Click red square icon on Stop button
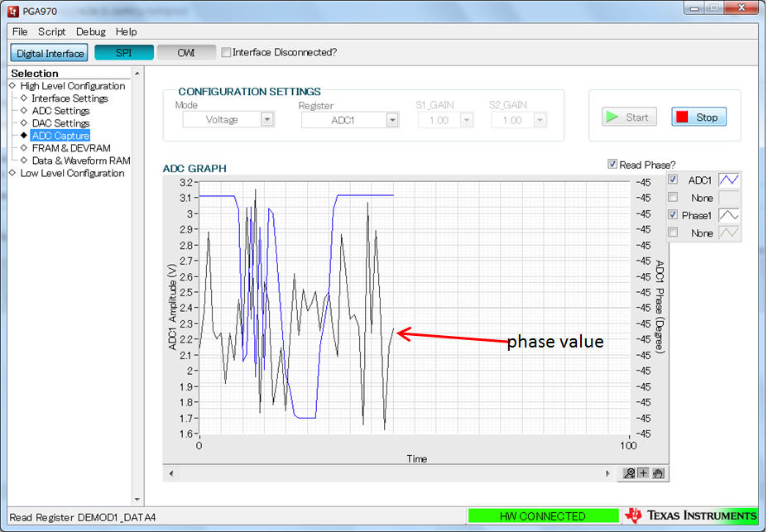Viewport: 768px width, 532px height. (682, 117)
